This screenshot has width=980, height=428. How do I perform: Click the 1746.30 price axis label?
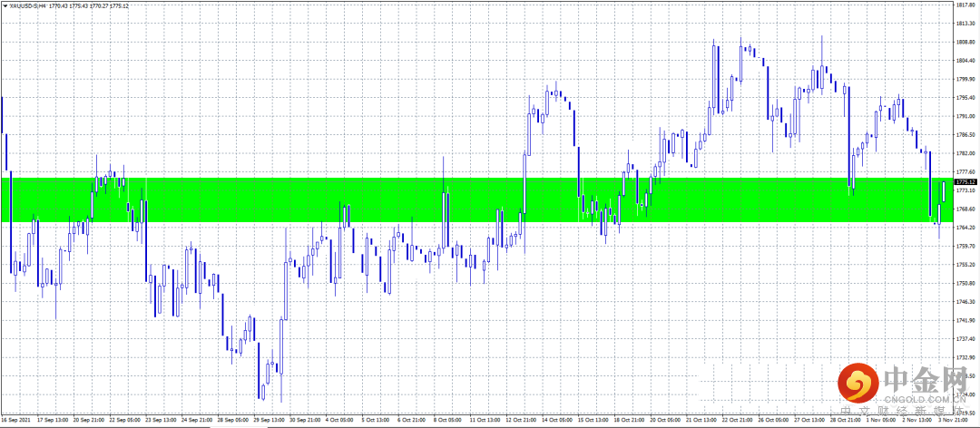click(967, 301)
